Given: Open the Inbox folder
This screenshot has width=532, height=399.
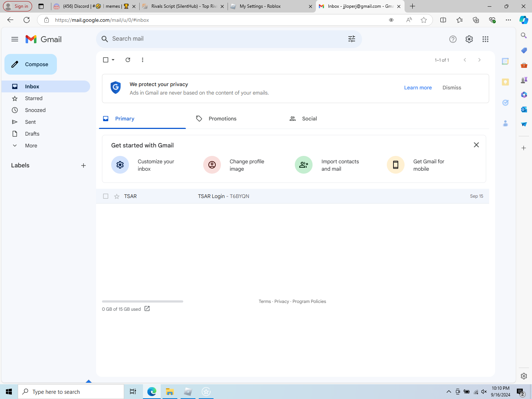Looking at the screenshot, I should [x=46, y=86].
